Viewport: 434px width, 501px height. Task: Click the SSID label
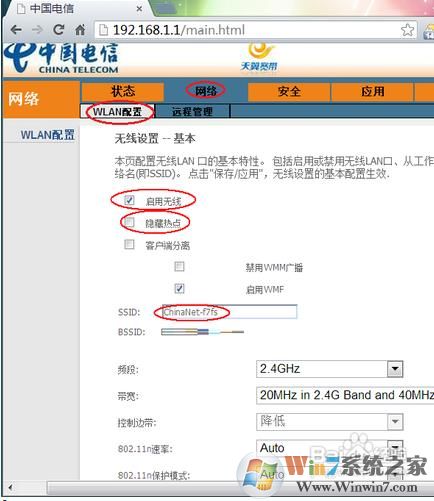[129, 312]
